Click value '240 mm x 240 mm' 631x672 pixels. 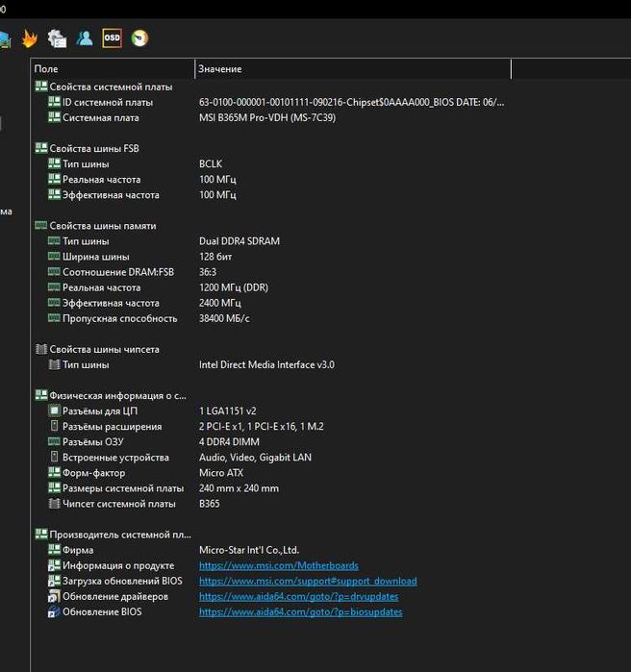coord(239,488)
